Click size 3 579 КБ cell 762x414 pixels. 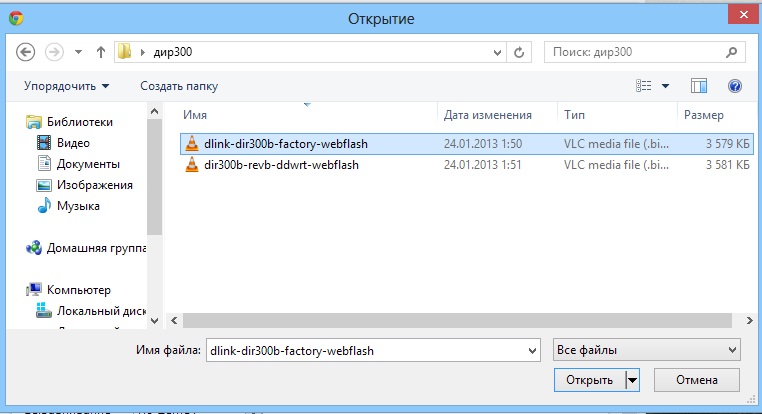(x=727, y=144)
